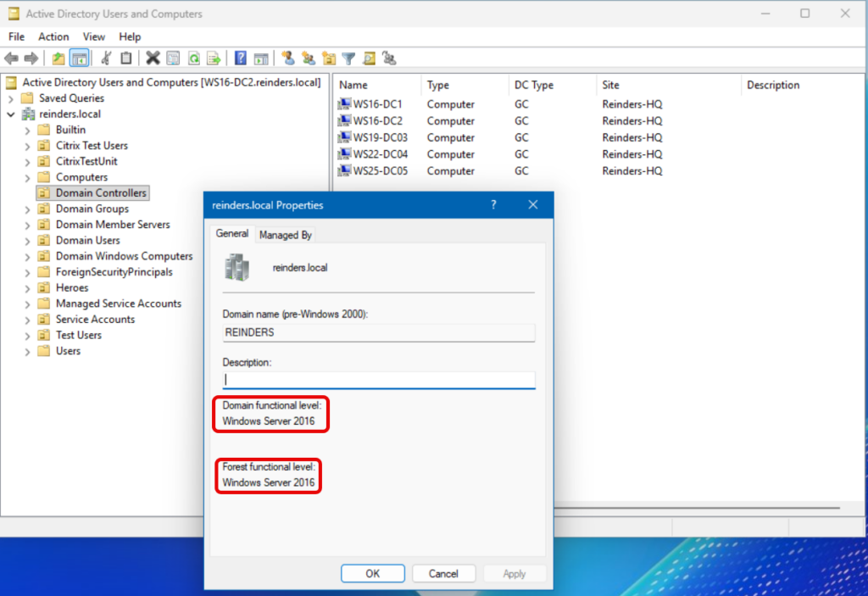This screenshot has height=596, width=868.
Task: Click the Up one level toolbar icon
Action: tap(58, 58)
